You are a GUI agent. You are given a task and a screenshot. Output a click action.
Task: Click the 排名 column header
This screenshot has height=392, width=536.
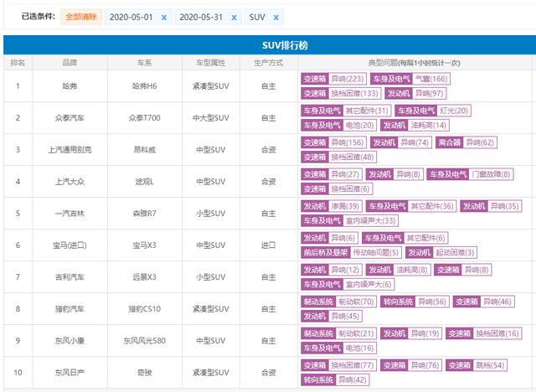(x=18, y=63)
